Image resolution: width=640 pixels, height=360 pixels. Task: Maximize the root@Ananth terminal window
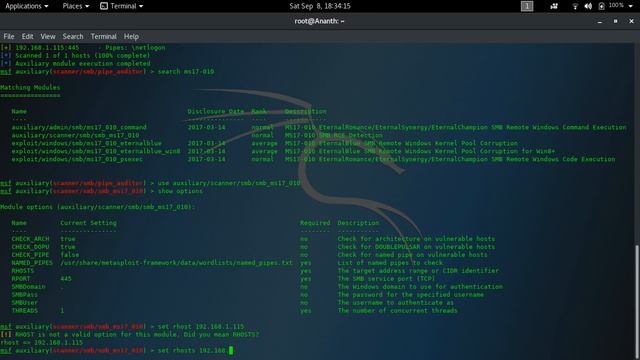[x=616, y=21]
